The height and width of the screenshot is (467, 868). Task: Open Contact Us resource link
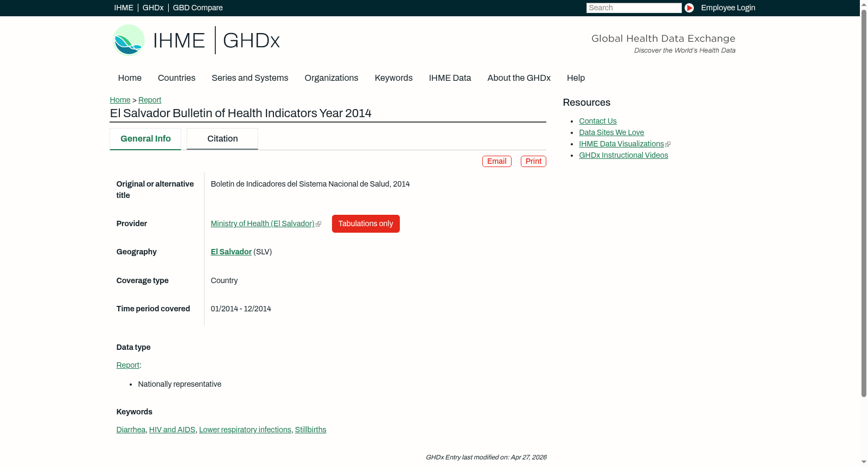pos(597,121)
